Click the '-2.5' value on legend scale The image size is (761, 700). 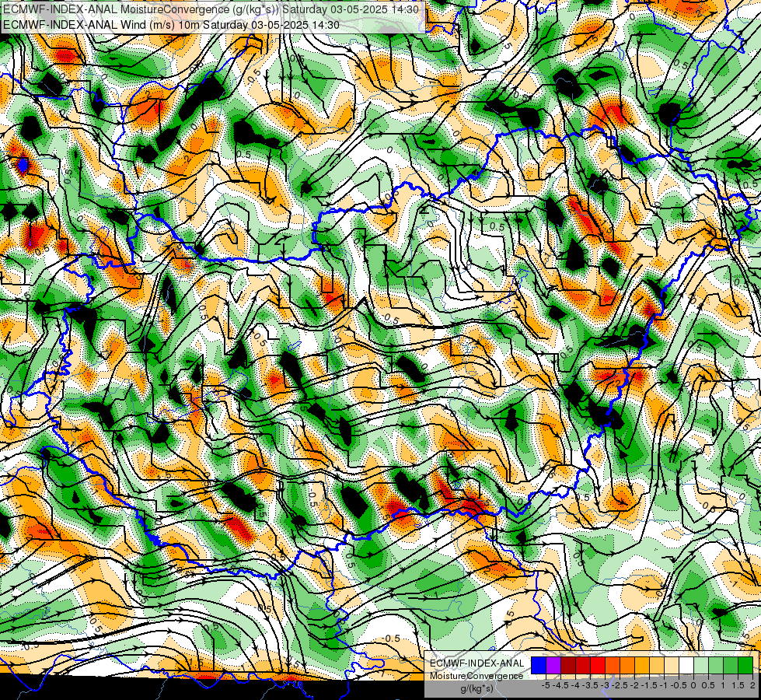click(620, 685)
